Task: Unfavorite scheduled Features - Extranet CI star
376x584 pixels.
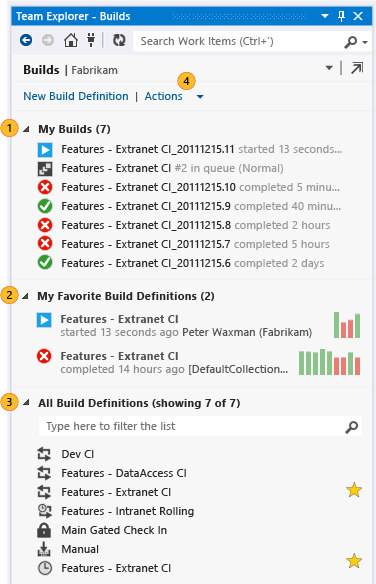Action: click(x=354, y=561)
